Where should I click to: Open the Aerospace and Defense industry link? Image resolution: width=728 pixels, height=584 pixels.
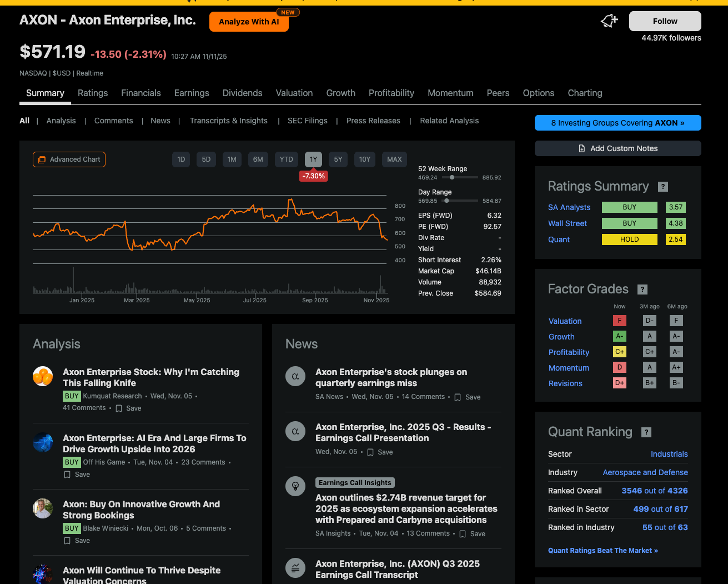pyautogui.click(x=645, y=472)
